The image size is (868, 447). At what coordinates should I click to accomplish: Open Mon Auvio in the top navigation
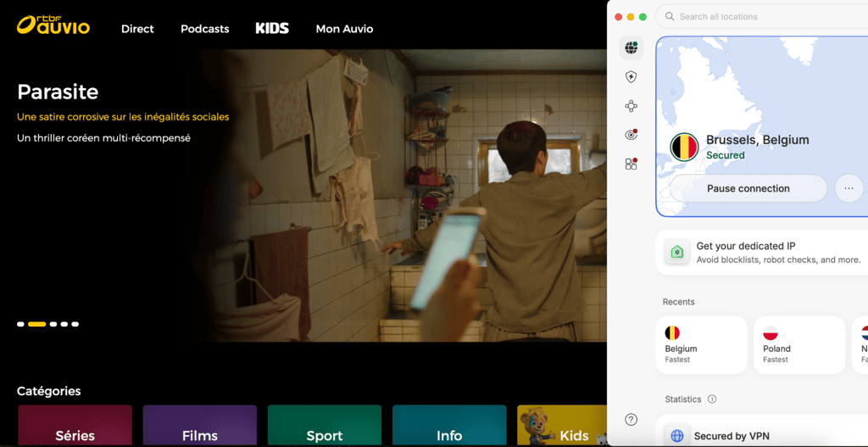click(344, 29)
